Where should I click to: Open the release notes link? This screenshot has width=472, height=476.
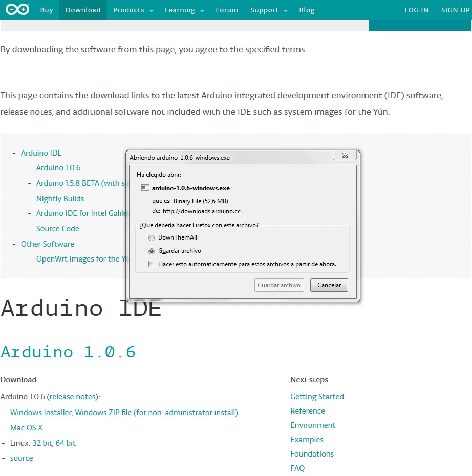[x=73, y=397]
